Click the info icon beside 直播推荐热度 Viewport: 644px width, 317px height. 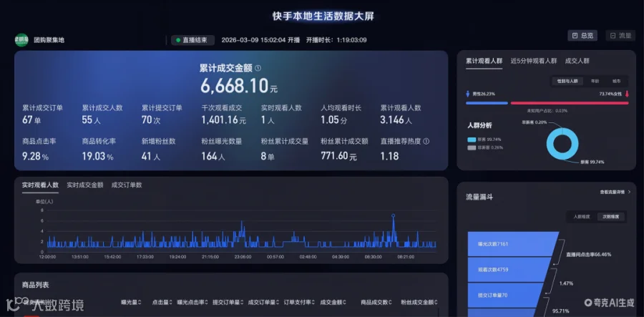click(x=426, y=141)
